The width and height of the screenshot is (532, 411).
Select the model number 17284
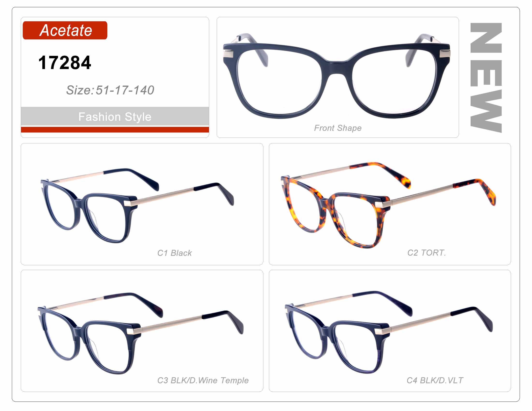coord(65,63)
